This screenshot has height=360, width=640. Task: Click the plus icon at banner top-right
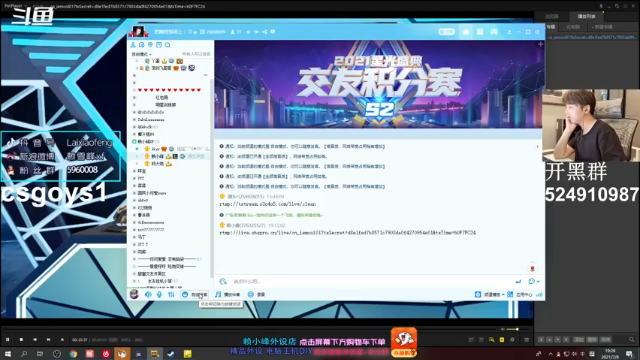[540, 44]
